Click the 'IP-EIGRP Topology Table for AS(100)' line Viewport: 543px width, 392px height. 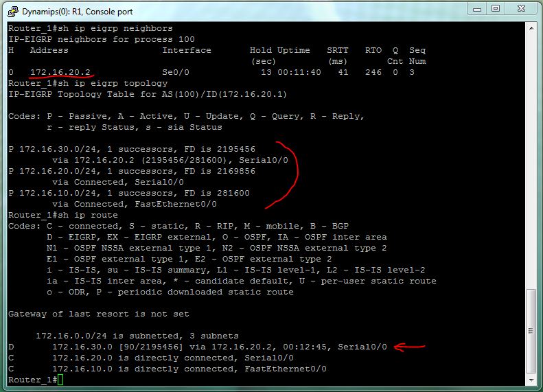click(x=148, y=94)
